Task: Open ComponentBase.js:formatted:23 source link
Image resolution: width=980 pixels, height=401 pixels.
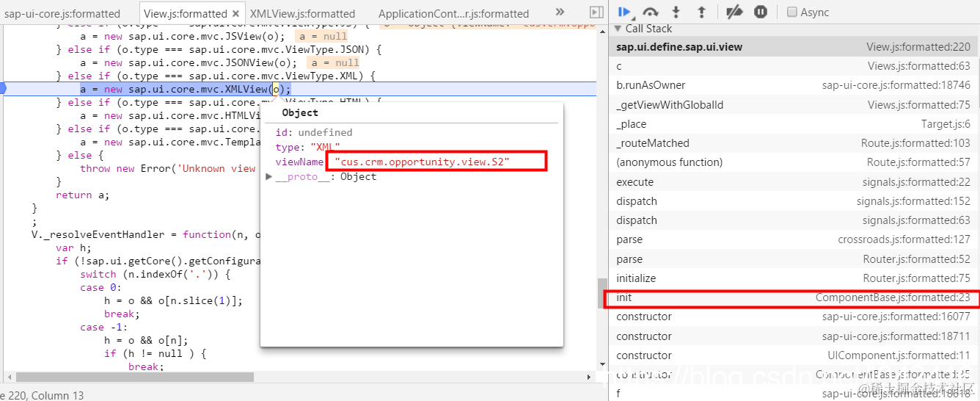Action: (893, 297)
